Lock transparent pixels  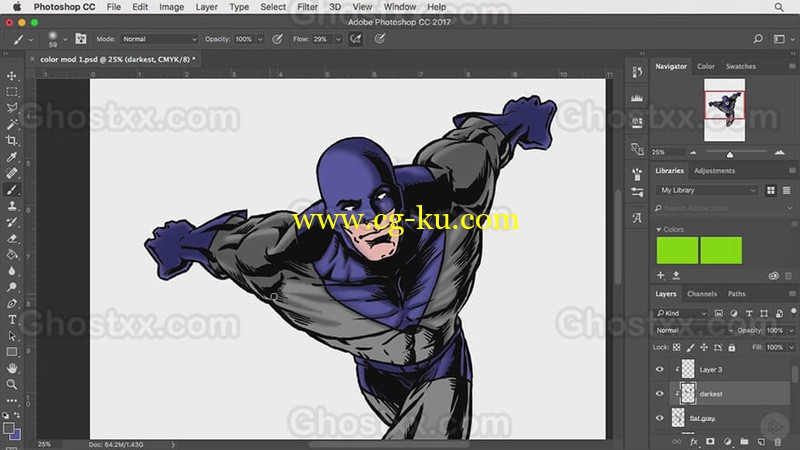click(x=677, y=347)
